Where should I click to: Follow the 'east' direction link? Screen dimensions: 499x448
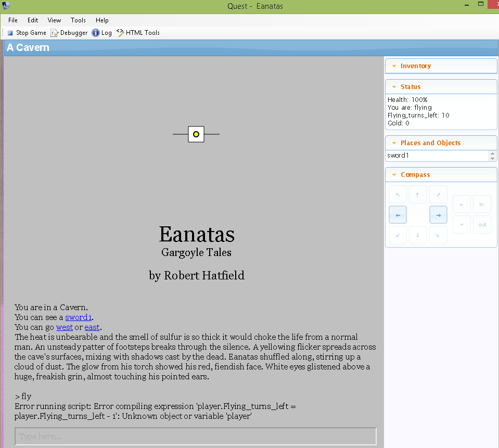pyautogui.click(x=92, y=327)
